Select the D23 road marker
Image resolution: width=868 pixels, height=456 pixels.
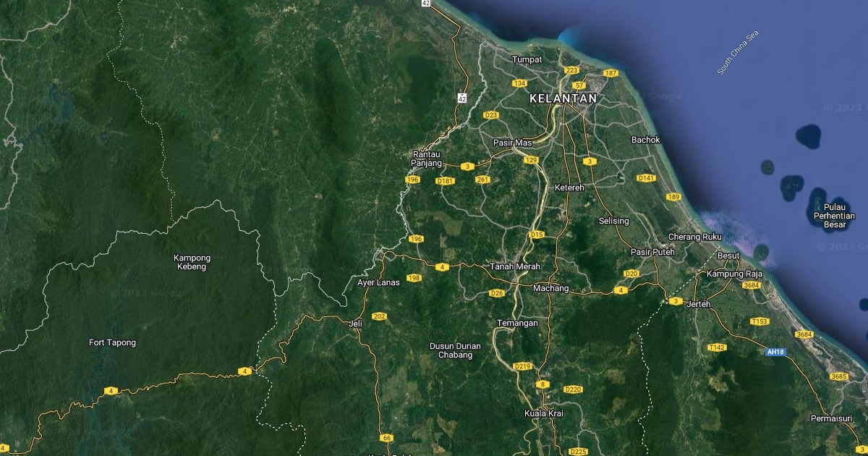(491, 115)
